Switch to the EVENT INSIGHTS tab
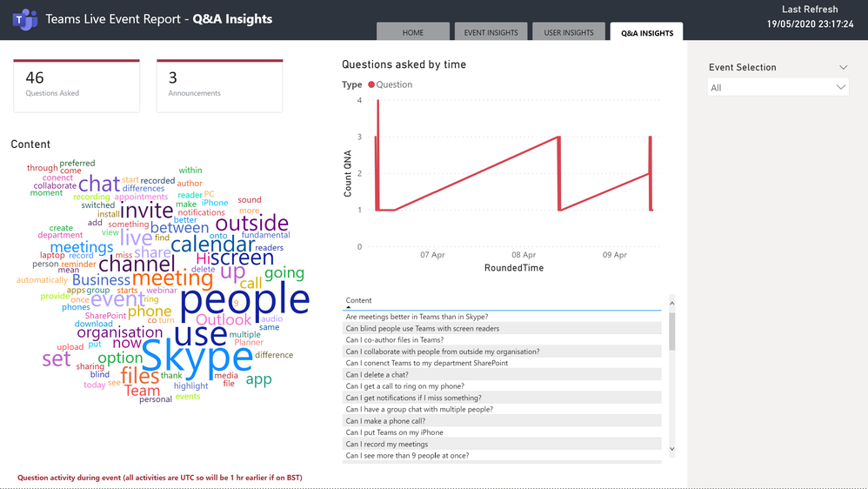The width and height of the screenshot is (868, 489). point(491,32)
